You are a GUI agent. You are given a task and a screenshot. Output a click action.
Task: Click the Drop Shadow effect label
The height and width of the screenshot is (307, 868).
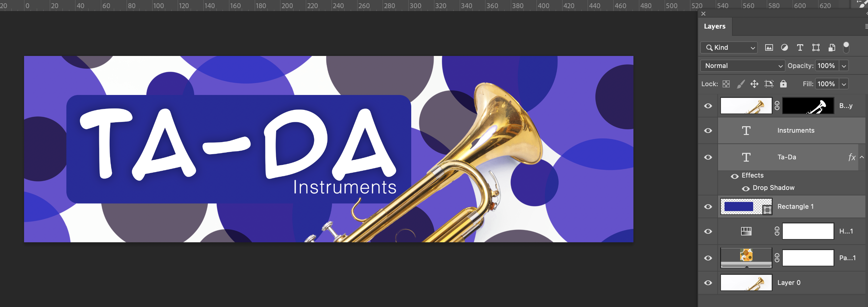click(x=774, y=188)
